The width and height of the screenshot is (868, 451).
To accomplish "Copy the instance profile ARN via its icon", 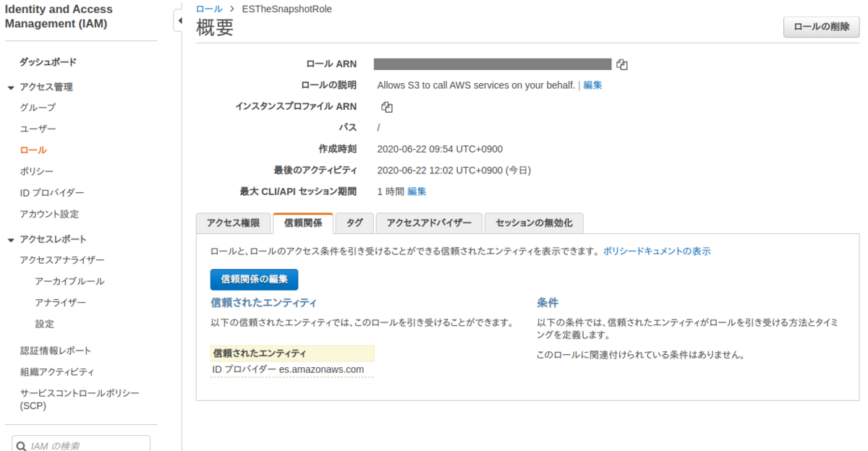I will pos(387,107).
